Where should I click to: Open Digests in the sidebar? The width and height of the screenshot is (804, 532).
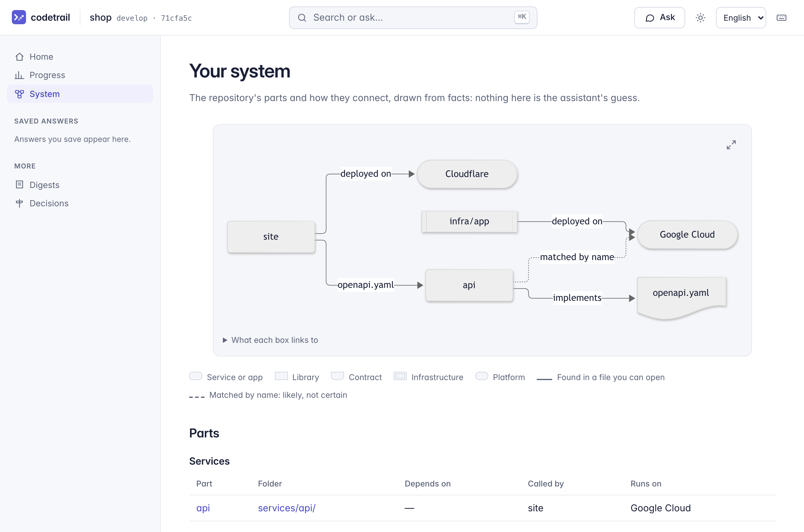pos(80,184)
